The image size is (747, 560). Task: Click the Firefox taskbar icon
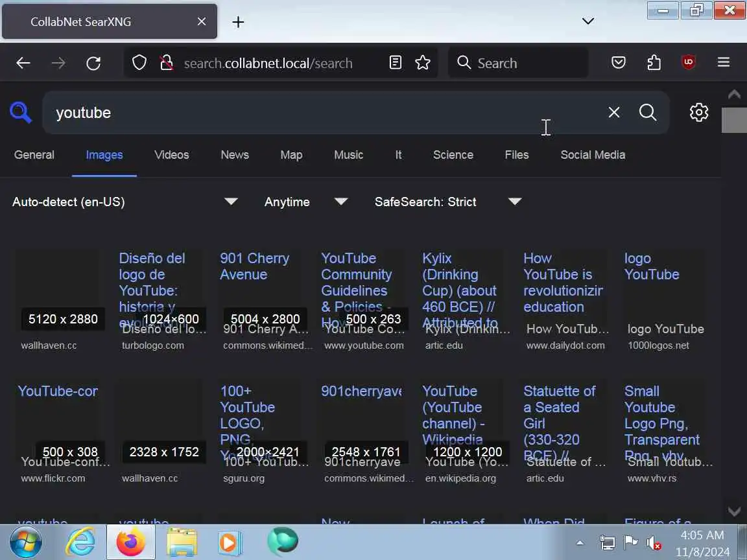[x=130, y=542]
